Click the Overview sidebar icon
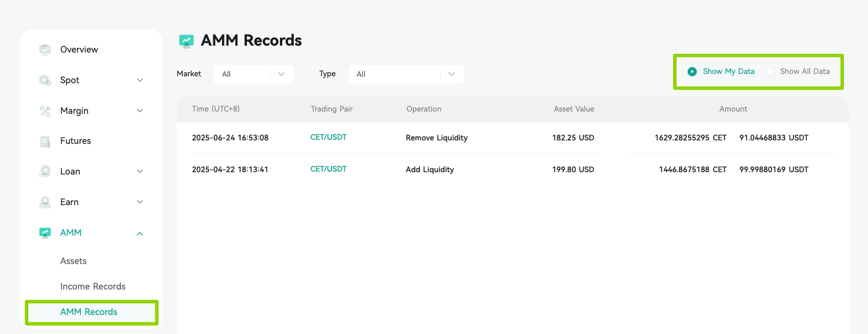Image resolution: width=868 pixels, height=334 pixels. (x=45, y=50)
